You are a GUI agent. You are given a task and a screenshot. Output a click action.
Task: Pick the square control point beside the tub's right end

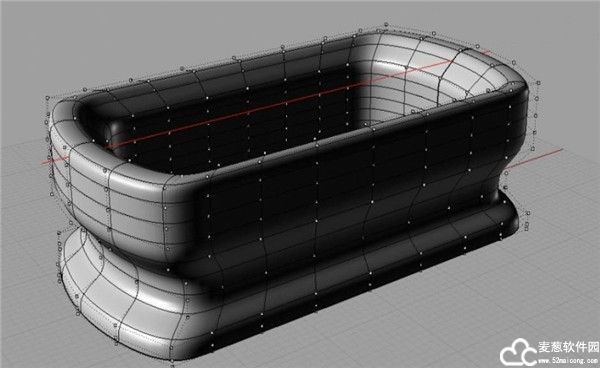click(538, 83)
